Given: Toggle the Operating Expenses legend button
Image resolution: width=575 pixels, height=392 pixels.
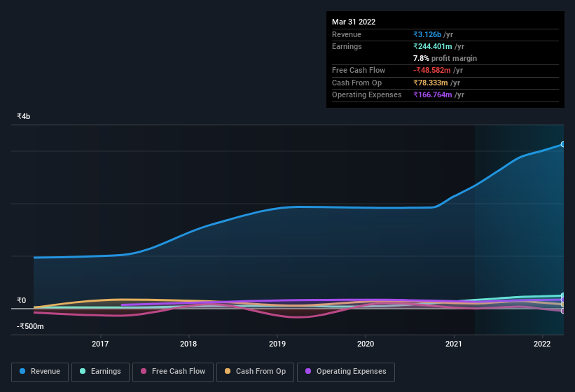Looking at the screenshot, I should (x=346, y=372).
